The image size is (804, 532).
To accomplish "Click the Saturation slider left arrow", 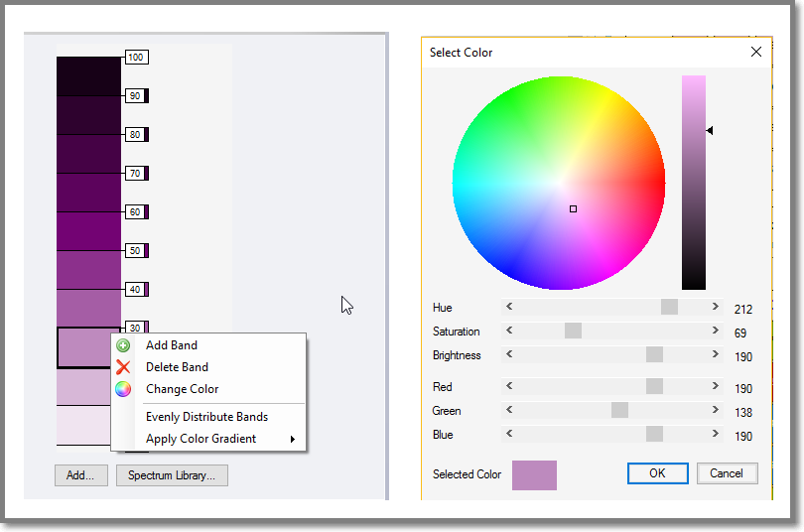I will point(510,332).
